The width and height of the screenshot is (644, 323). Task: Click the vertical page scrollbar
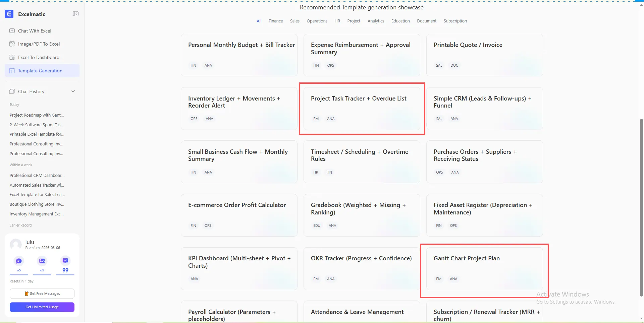[641, 208]
